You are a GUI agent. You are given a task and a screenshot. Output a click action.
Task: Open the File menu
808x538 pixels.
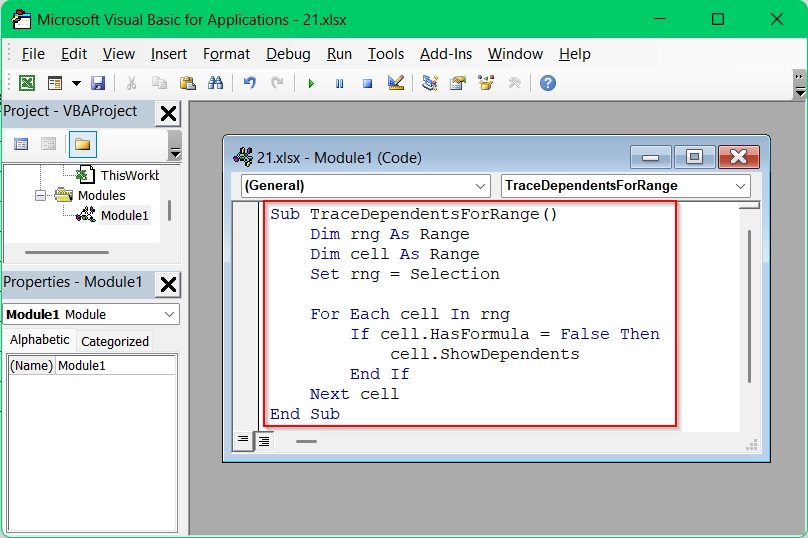(33, 54)
